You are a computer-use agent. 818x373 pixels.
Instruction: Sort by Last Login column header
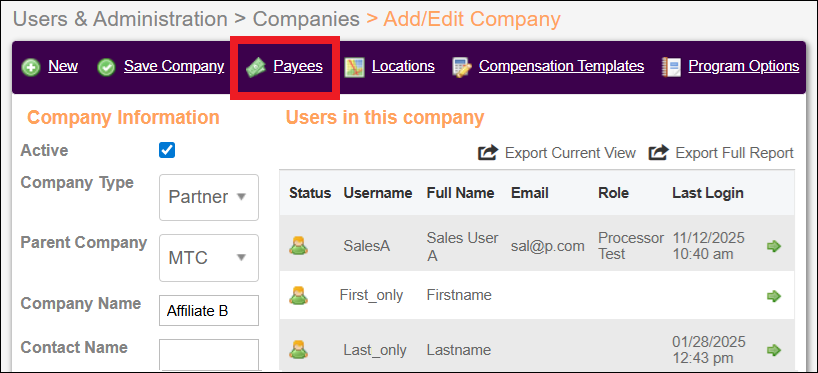pos(708,193)
